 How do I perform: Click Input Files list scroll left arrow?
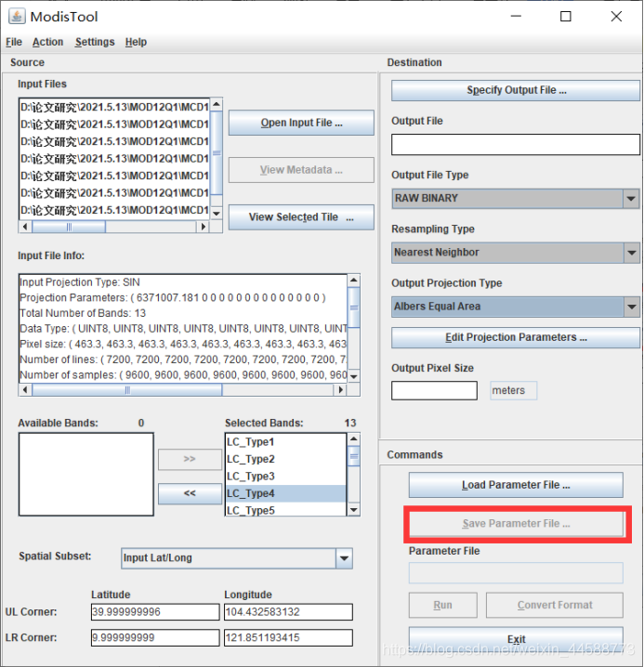click(x=25, y=227)
